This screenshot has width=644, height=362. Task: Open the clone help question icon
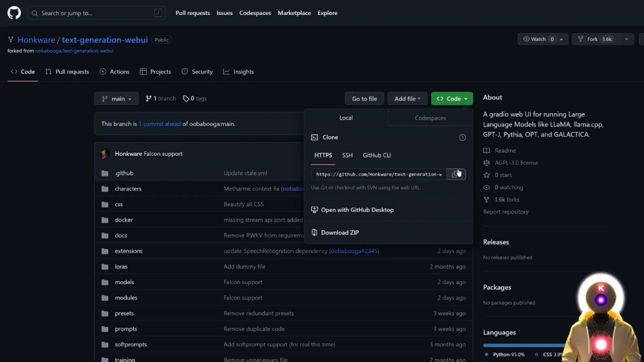tap(462, 138)
